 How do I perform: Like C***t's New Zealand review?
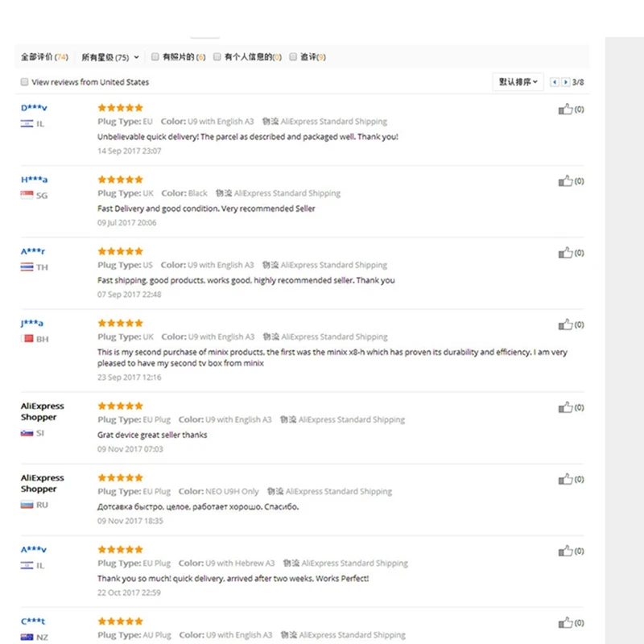pos(565,623)
